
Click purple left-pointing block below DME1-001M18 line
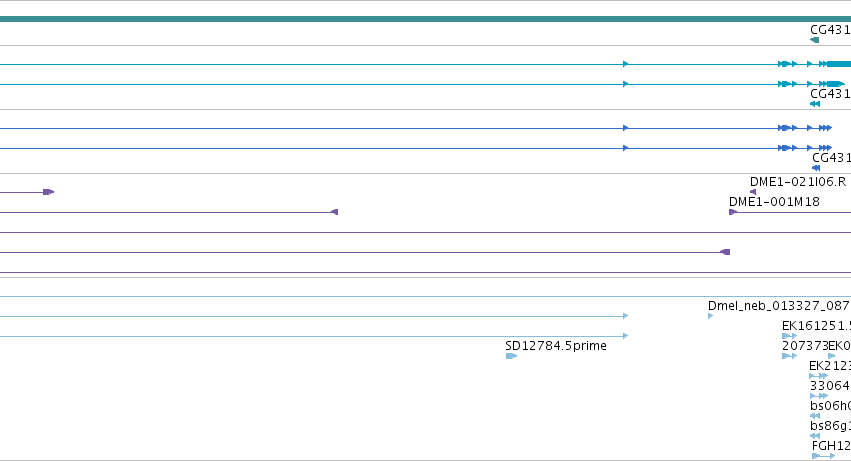coord(725,252)
